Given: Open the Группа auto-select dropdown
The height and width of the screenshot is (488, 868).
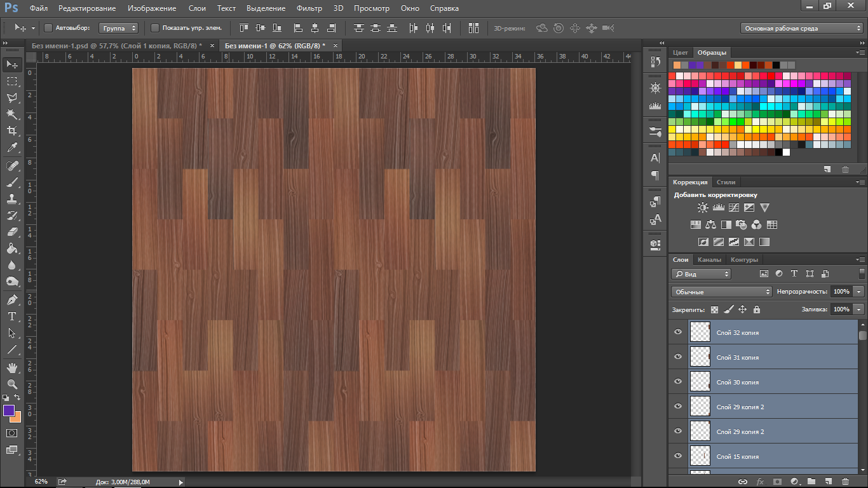Looking at the screenshot, I should 118,28.
